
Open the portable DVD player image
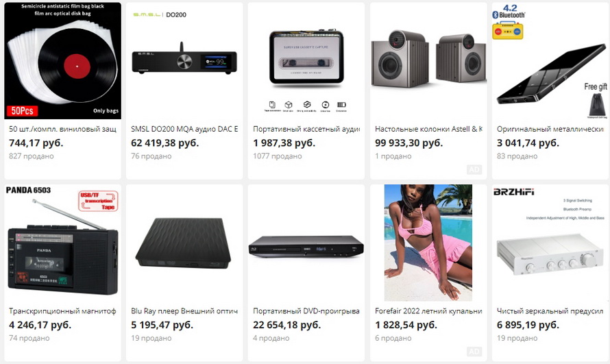pos(306,243)
